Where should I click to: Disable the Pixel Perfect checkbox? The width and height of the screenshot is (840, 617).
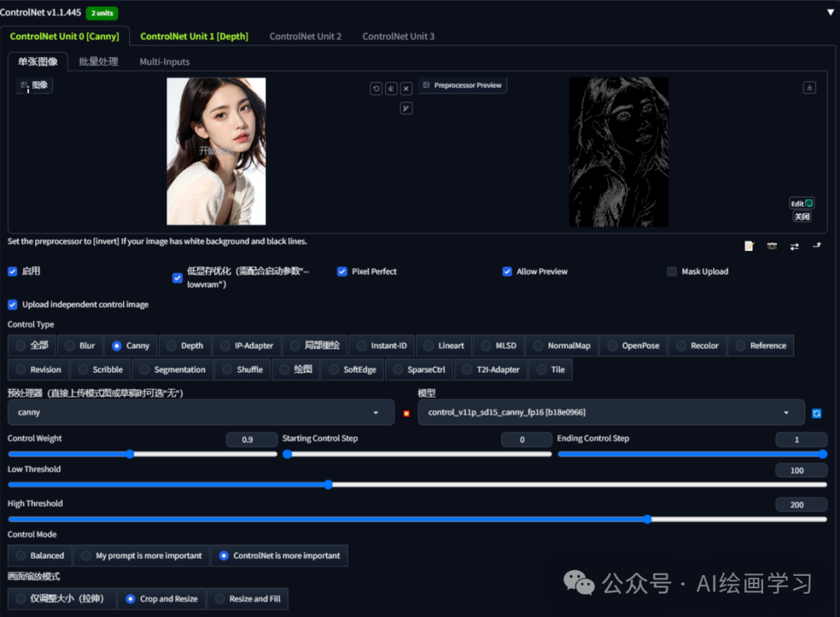point(342,272)
